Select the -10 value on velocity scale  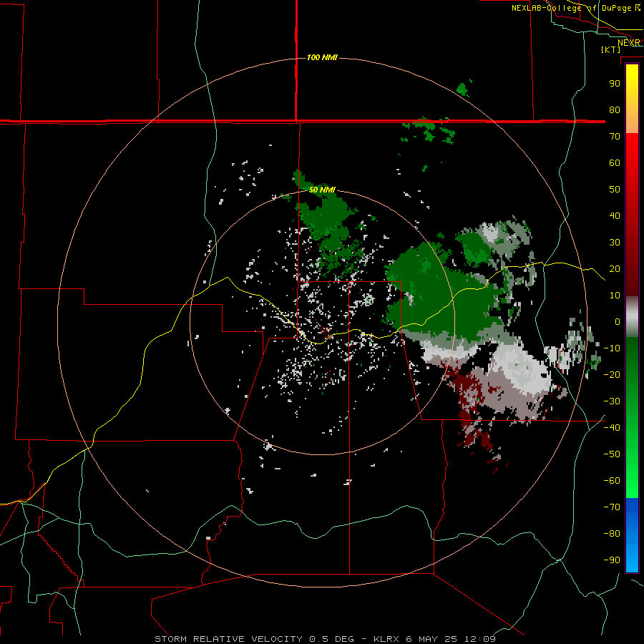click(x=612, y=348)
